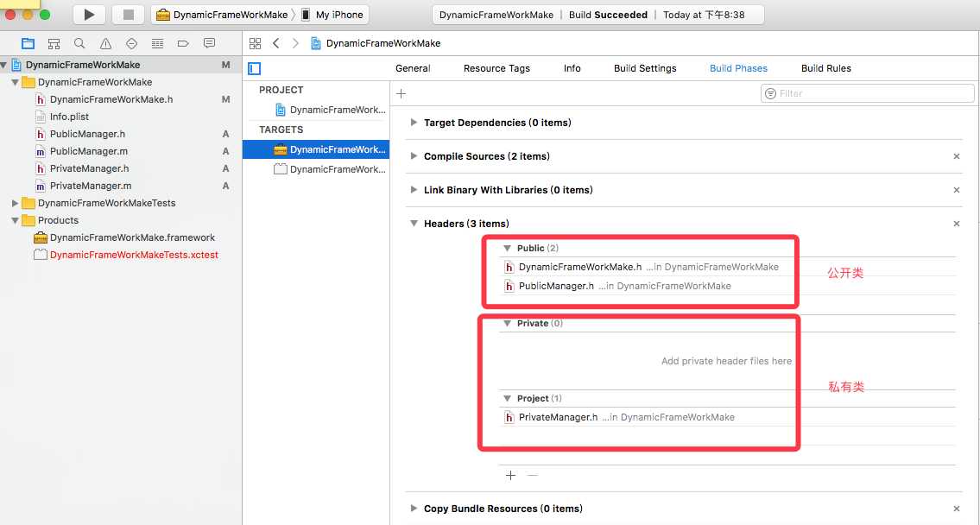Collapse the Products folder triangle

point(15,220)
